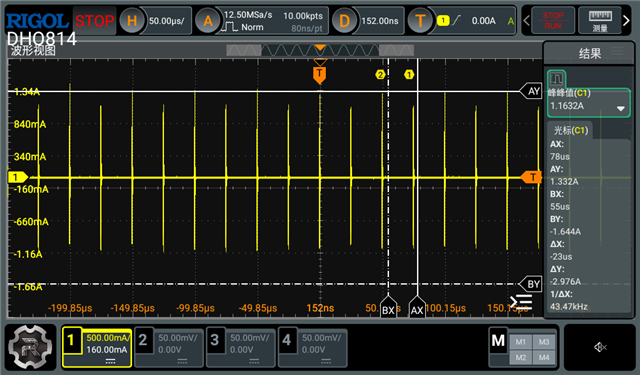Tap the AY value 1.332A
The image size is (640, 375).
(564, 182)
